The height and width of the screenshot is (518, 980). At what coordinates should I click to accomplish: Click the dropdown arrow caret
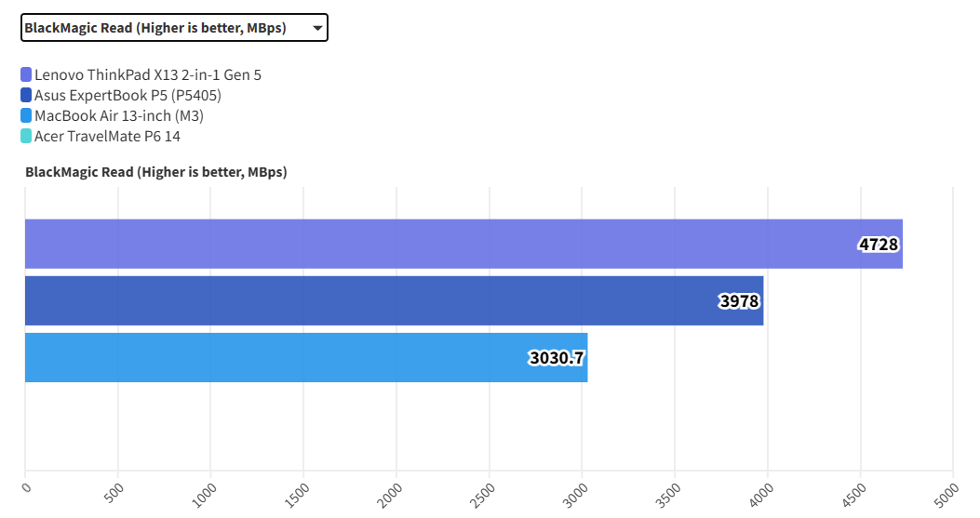tap(317, 29)
